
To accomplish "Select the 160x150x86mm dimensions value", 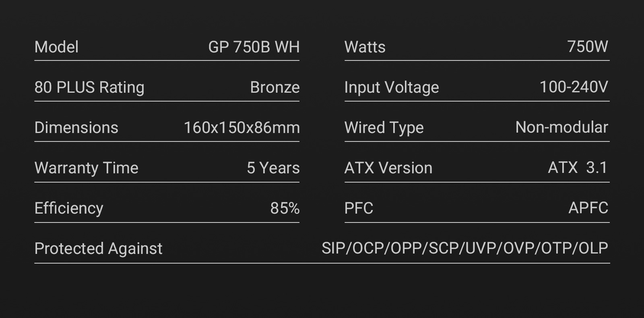I will point(242,128).
